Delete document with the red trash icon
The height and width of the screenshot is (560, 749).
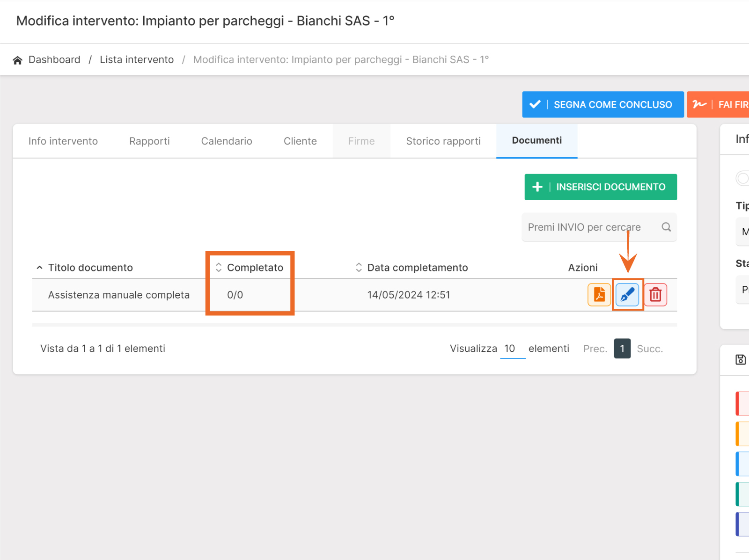click(x=655, y=295)
